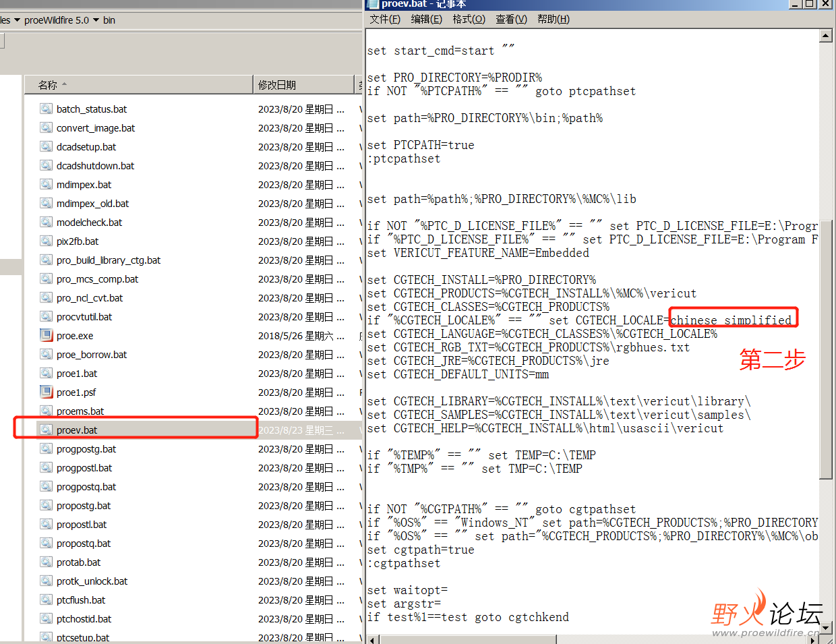Click Notepad's vertical scrollbar up arrow

(x=826, y=36)
